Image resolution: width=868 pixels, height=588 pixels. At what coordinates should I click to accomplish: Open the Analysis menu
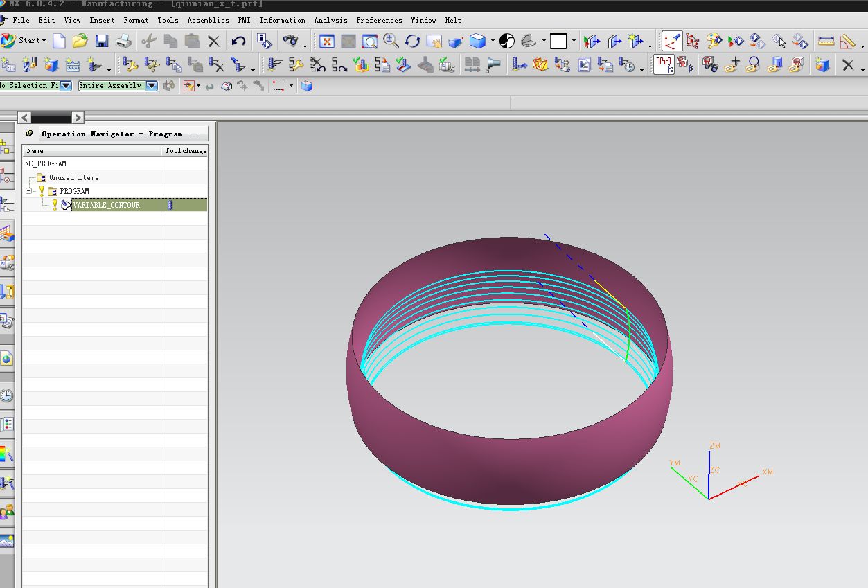pos(330,20)
